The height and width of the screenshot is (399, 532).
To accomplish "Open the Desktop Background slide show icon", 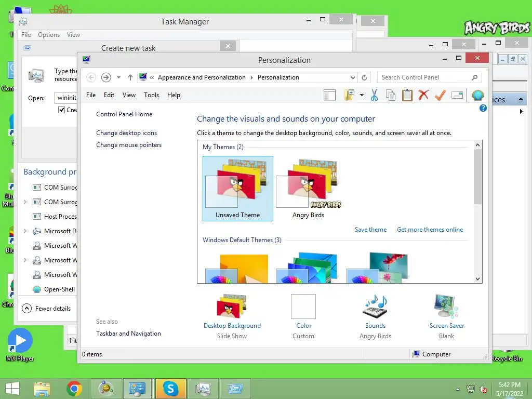I will point(232,307).
